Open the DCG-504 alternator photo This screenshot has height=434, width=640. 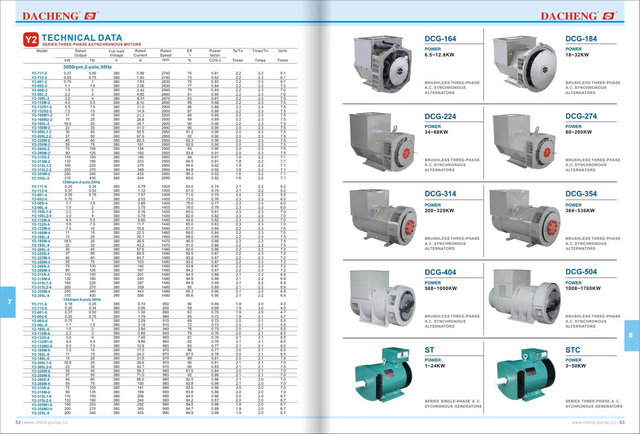[524, 296]
